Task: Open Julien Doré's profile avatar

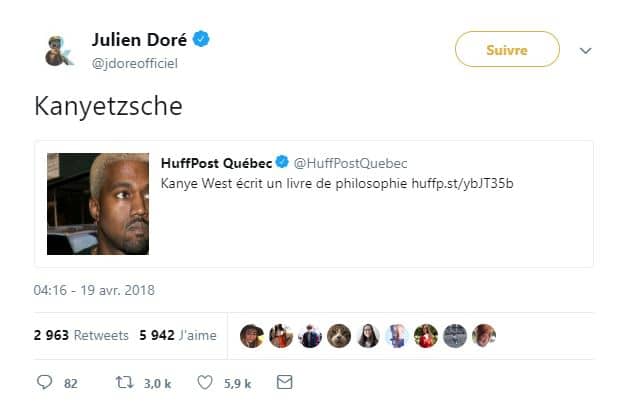Action: (59, 50)
